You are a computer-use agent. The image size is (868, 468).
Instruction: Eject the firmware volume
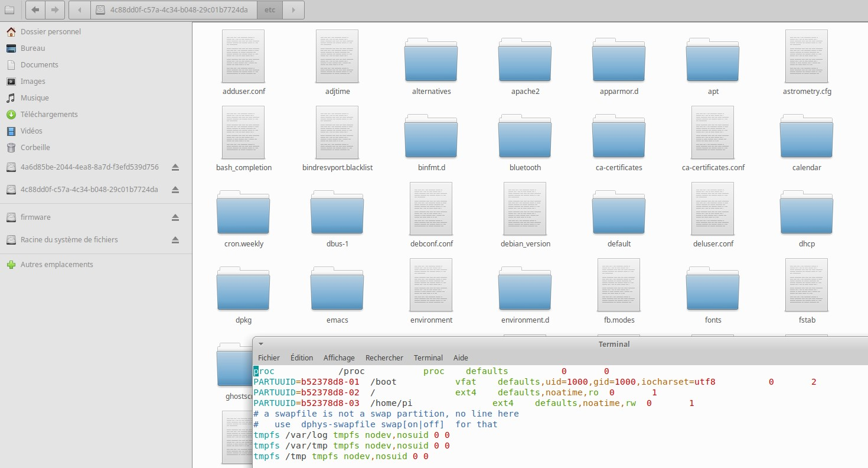pos(175,217)
